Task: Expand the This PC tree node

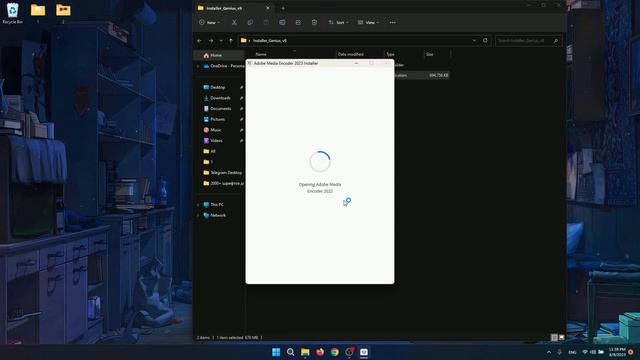Action: coord(198,204)
